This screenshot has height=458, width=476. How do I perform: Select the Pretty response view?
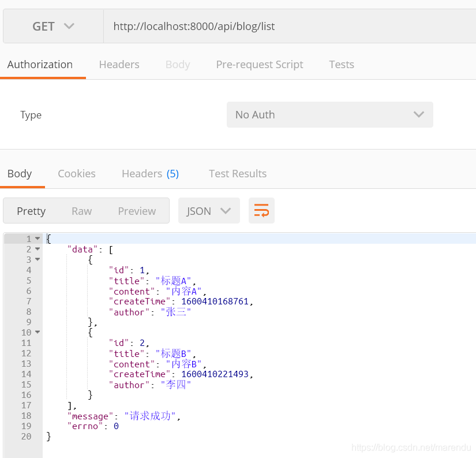pos(31,211)
